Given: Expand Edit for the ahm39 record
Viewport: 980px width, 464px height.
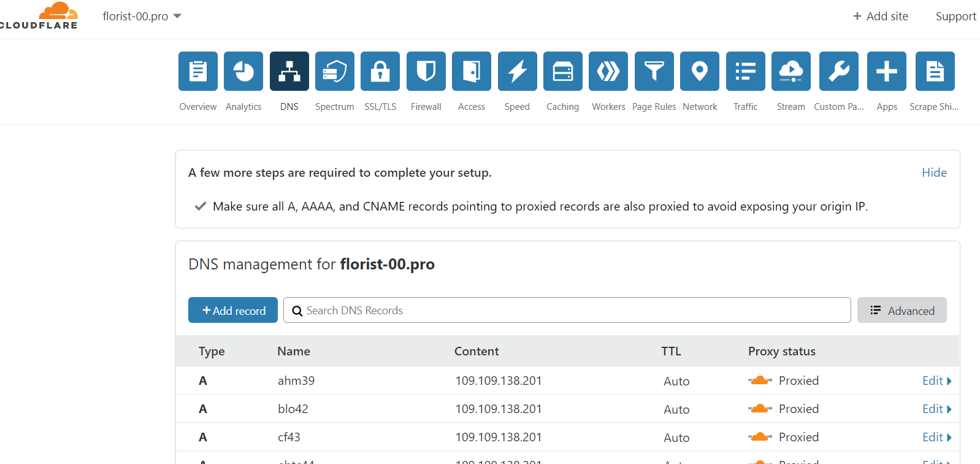Looking at the screenshot, I should pos(937,381).
